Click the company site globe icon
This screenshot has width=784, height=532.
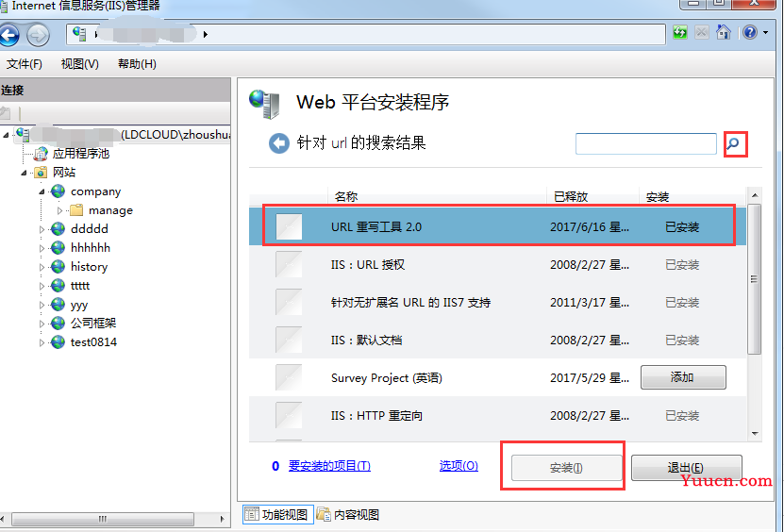click(x=58, y=191)
